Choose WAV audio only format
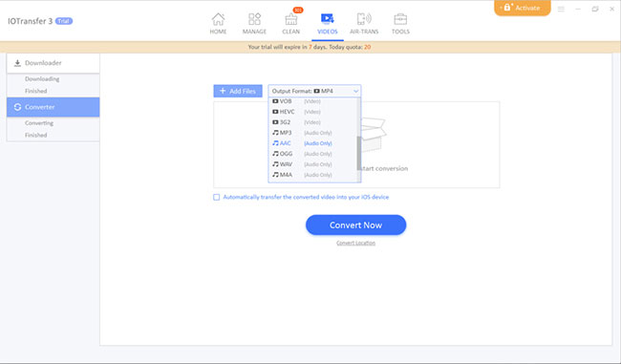This screenshot has width=621, height=364. tap(312, 164)
